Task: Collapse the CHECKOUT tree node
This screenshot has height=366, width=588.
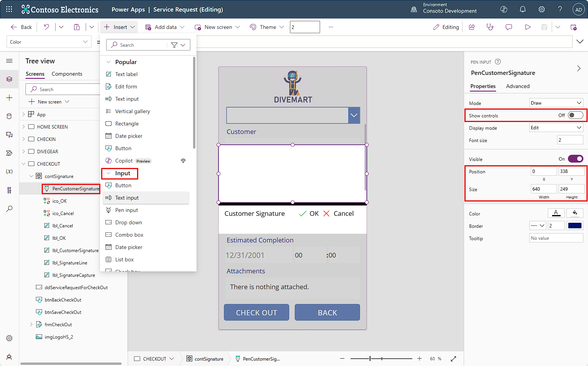Action: point(24,164)
